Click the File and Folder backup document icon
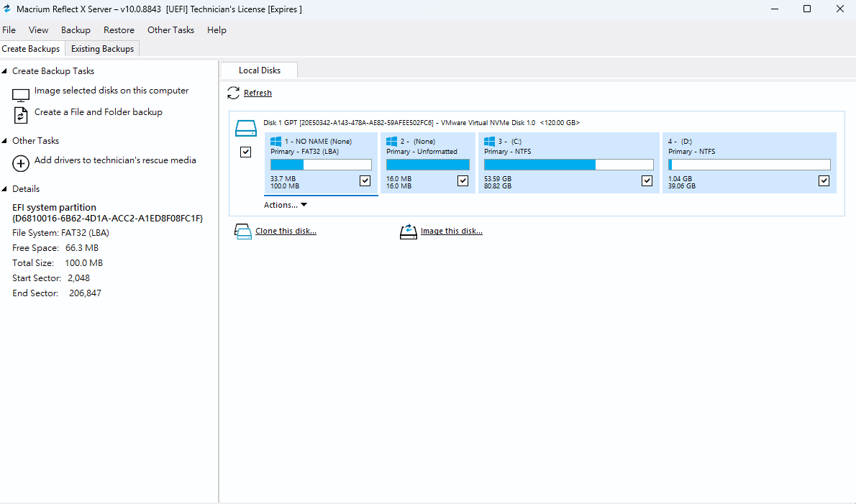 [22, 115]
